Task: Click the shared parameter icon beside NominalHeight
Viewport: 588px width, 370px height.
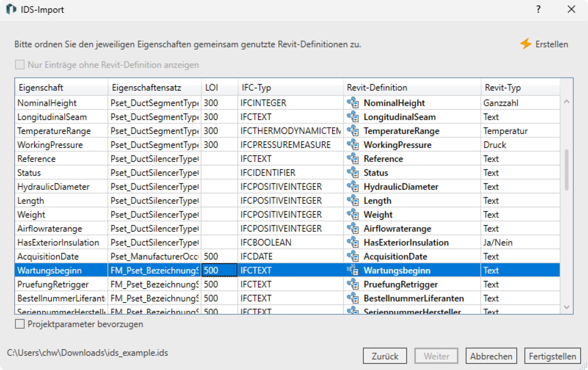Action: pos(353,103)
